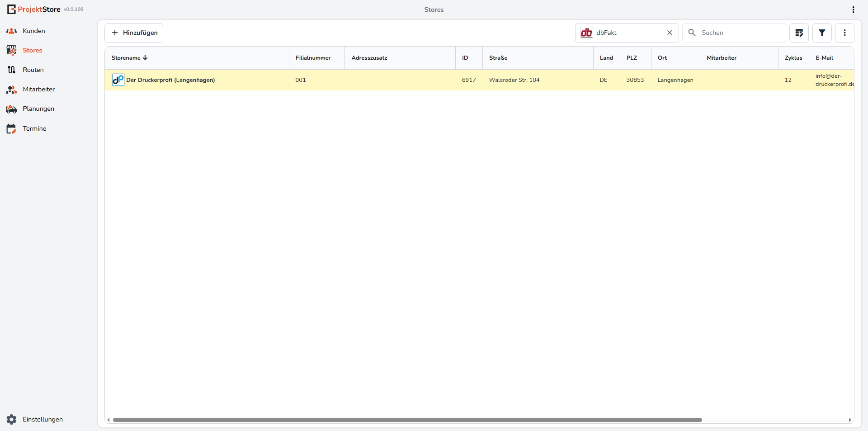Sort by PLZ column header
Screen dimensions: 868x431
pyautogui.click(x=632, y=57)
